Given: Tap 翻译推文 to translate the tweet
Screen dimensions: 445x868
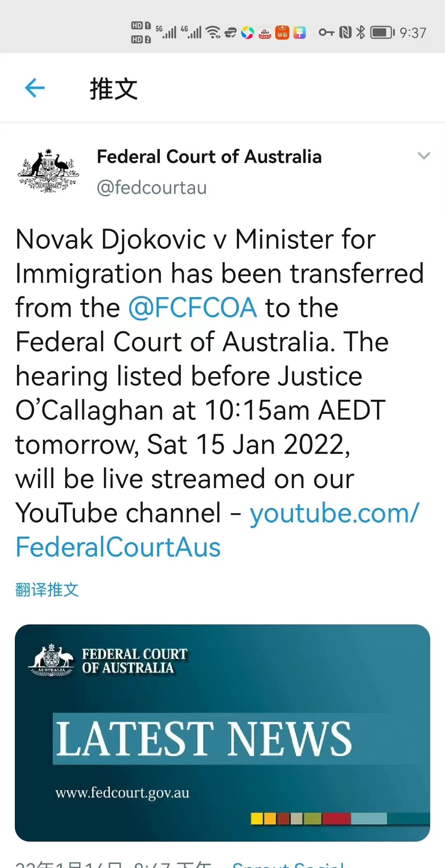Looking at the screenshot, I should (47, 589).
